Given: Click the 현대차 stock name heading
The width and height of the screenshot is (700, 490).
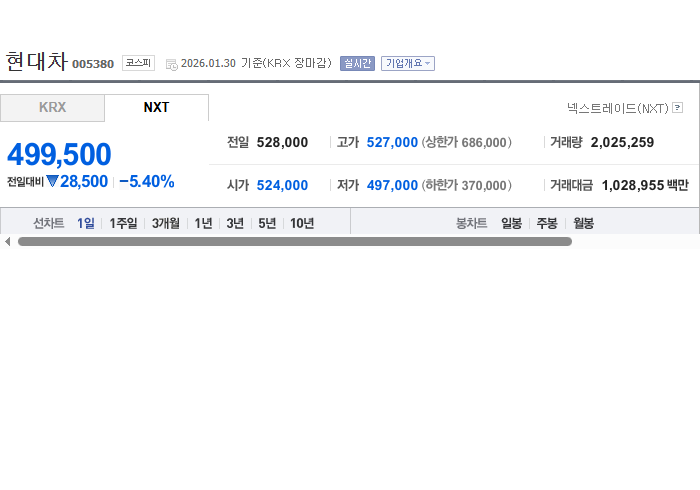Looking at the screenshot, I should (37, 61).
